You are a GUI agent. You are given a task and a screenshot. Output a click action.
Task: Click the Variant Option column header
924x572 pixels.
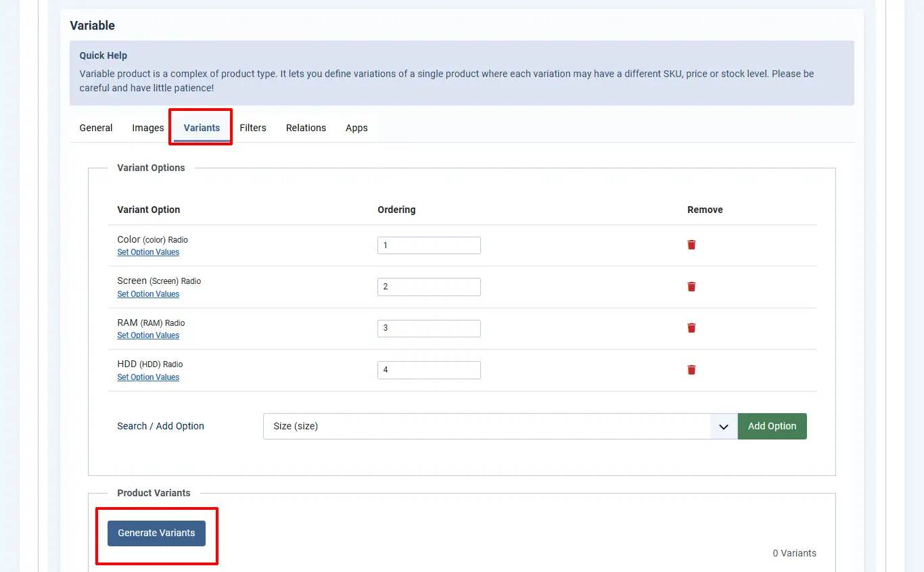149,210
